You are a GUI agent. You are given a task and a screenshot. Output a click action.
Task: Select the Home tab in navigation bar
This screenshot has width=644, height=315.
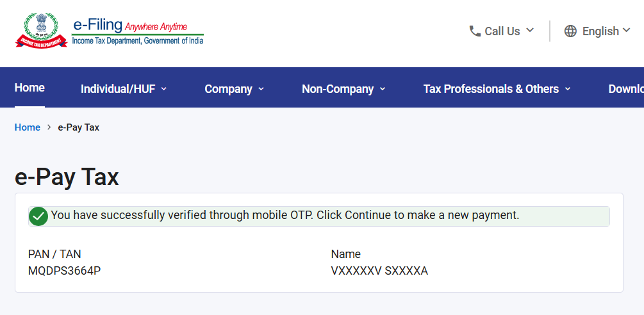29,88
